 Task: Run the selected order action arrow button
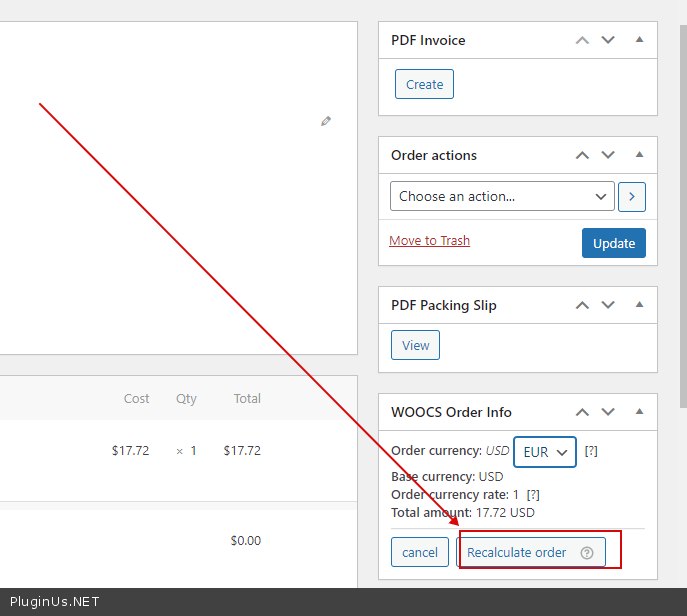(x=631, y=196)
